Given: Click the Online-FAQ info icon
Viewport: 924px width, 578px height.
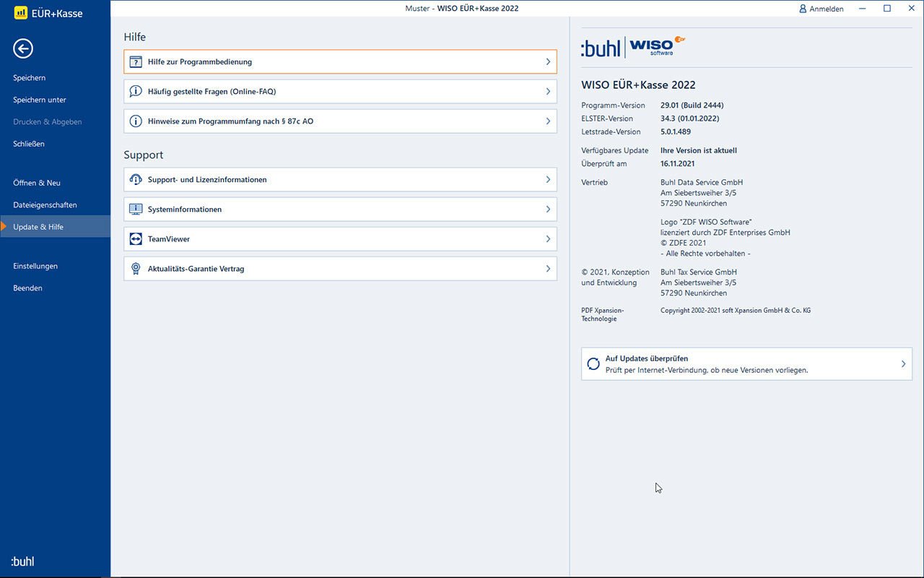Looking at the screenshot, I should [x=136, y=92].
